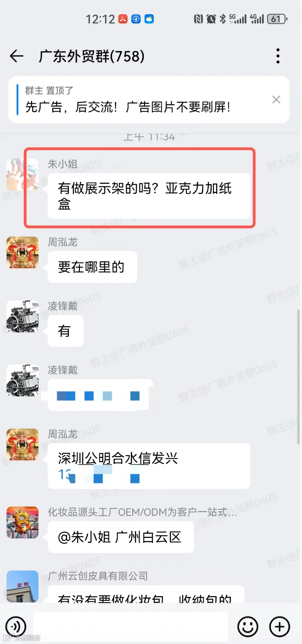Focus the message text input field
302x644 pixels.
pos(131,627)
